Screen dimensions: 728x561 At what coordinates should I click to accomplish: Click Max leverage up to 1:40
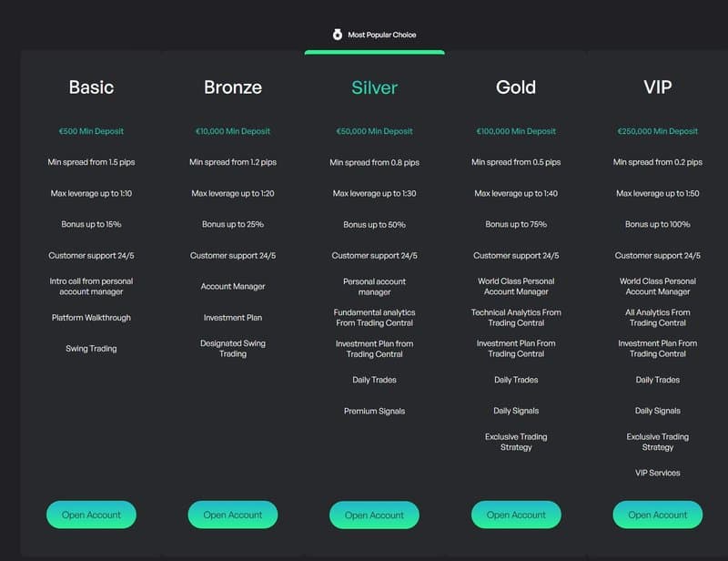[516, 193]
